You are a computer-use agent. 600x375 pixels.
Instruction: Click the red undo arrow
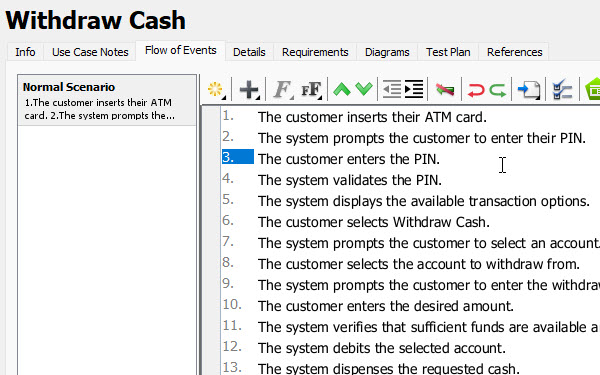pos(476,90)
